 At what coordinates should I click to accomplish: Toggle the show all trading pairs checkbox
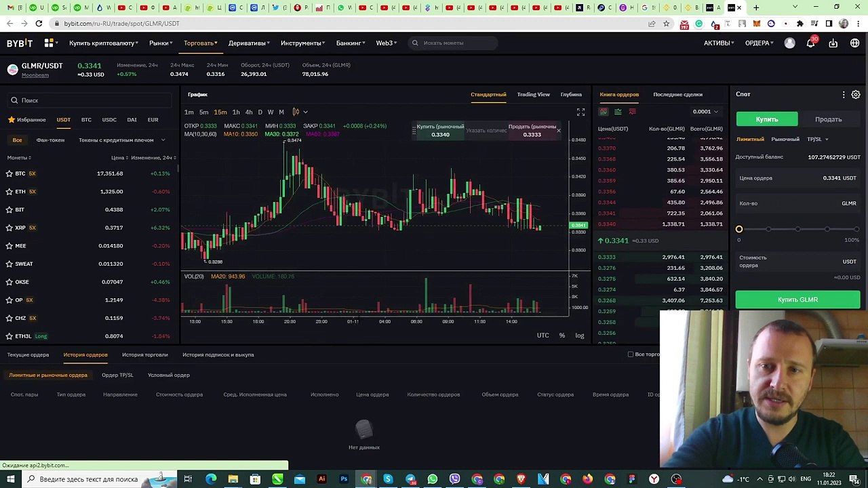click(x=631, y=354)
